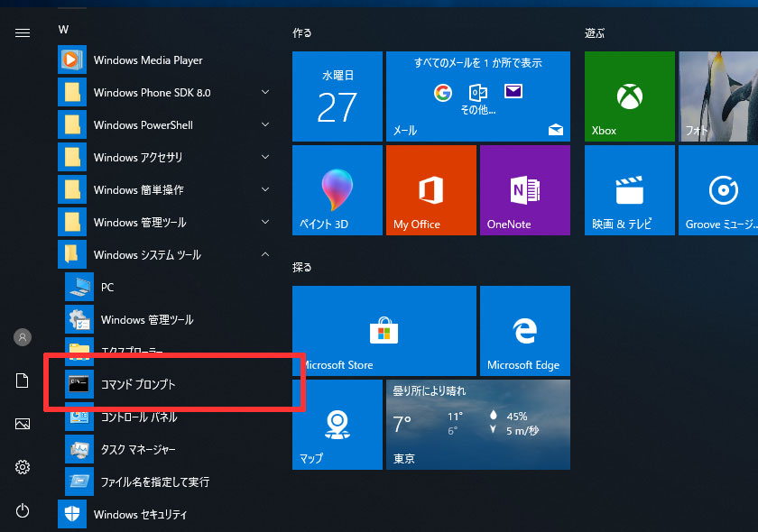
Task: Click the 作る group heading
Action: click(302, 32)
